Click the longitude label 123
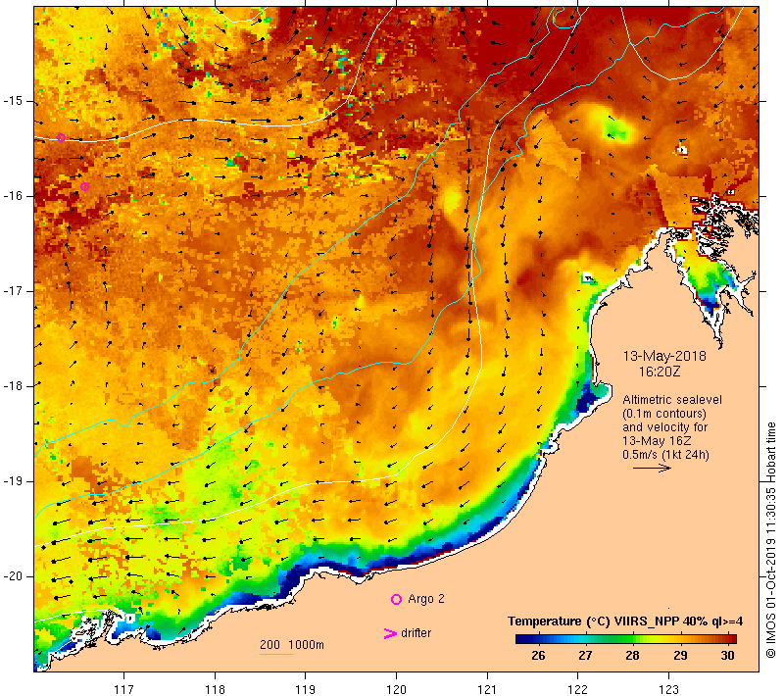Viewport: 784px width, 696px height. tap(668, 689)
